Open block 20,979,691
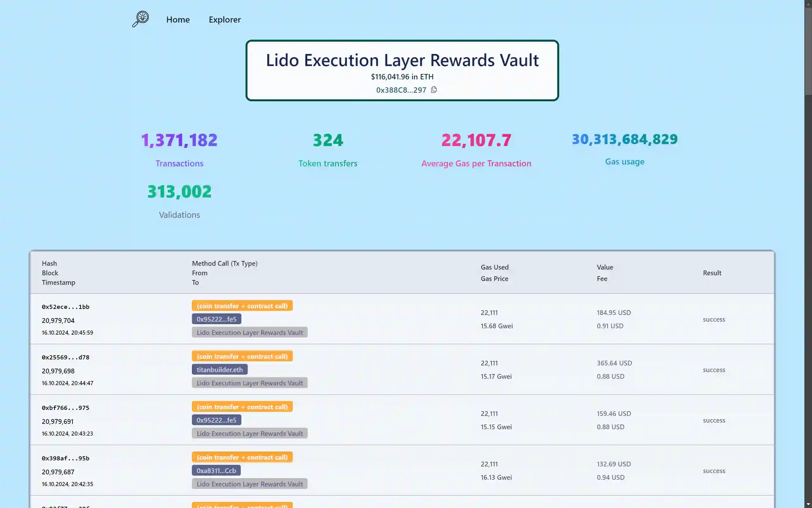Screen dimensions: 812x508 (x=57, y=421)
